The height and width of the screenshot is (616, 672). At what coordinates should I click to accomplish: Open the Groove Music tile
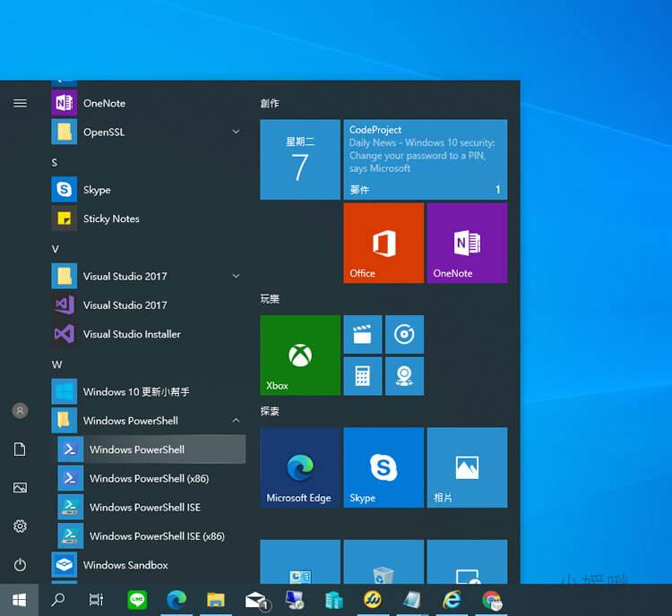[x=404, y=334]
